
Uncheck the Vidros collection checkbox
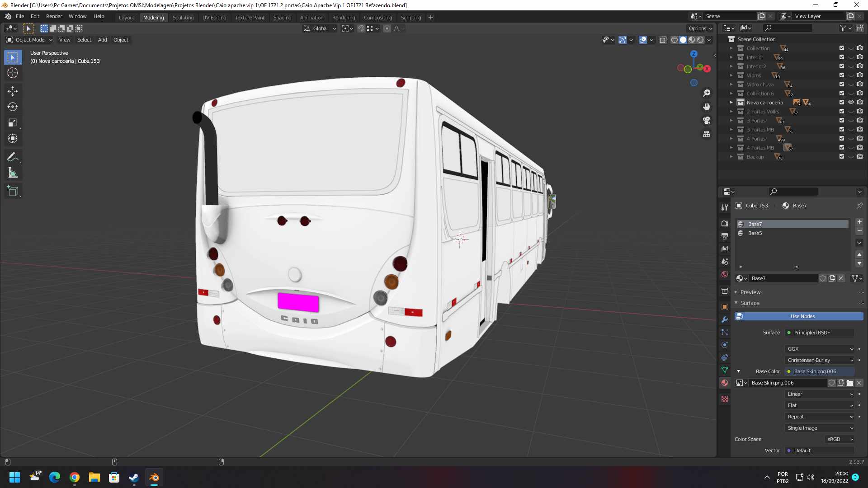coord(842,75)
